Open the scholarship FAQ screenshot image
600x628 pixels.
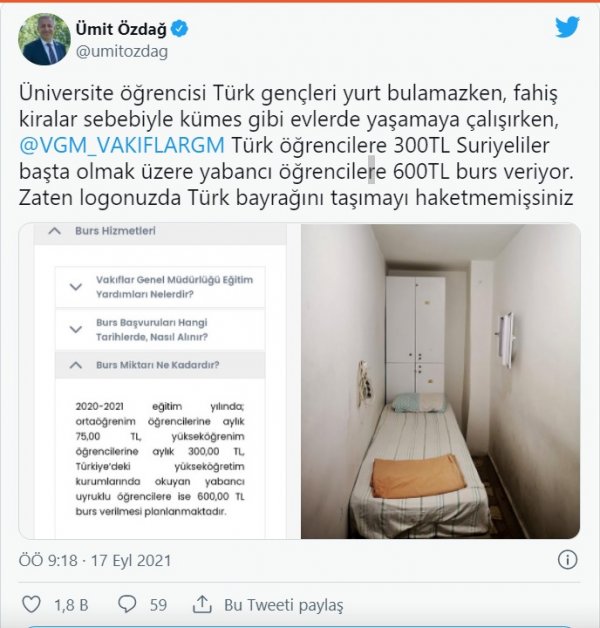159,381
